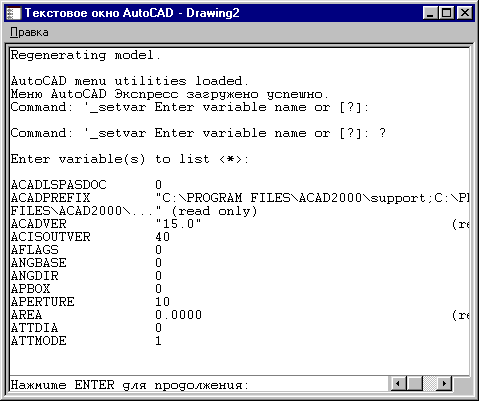Screen dimensions: 479x401
Task: Click the text window system icon in title bar
Action: pos(14,13)
